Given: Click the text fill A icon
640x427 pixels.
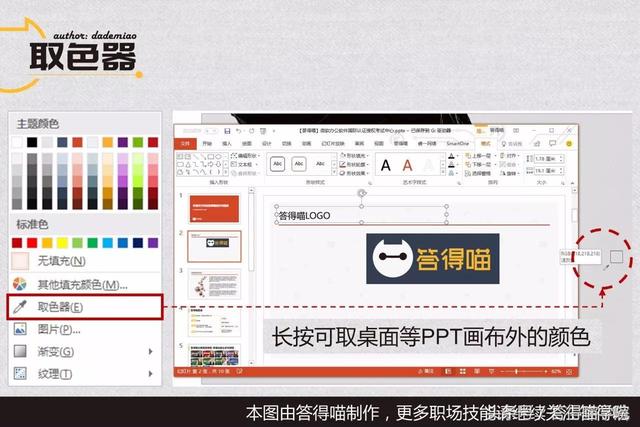Looking at the screenshot, I should (452, 156).
